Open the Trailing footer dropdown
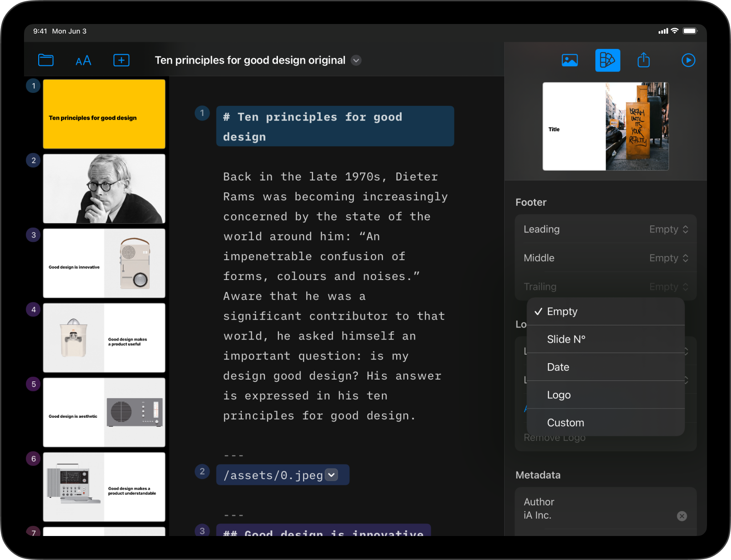Screen dimensions: 731x560 pyautogui.click(x=606, y=287)
